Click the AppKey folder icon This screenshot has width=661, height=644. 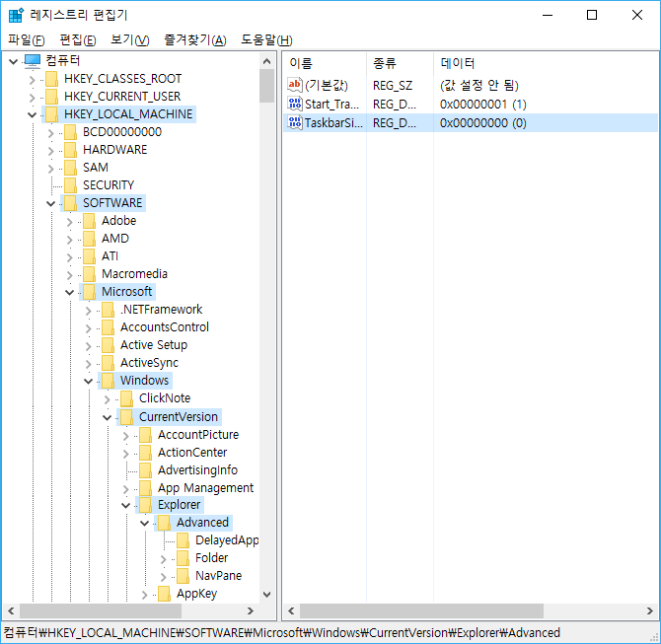pos(164,594)
